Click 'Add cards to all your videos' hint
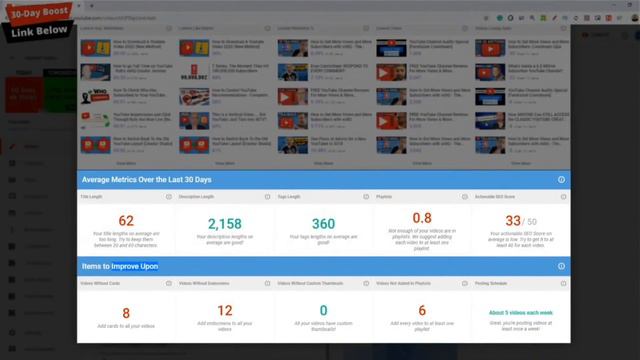Screen dimensions: 640x360 click(126, 326)
